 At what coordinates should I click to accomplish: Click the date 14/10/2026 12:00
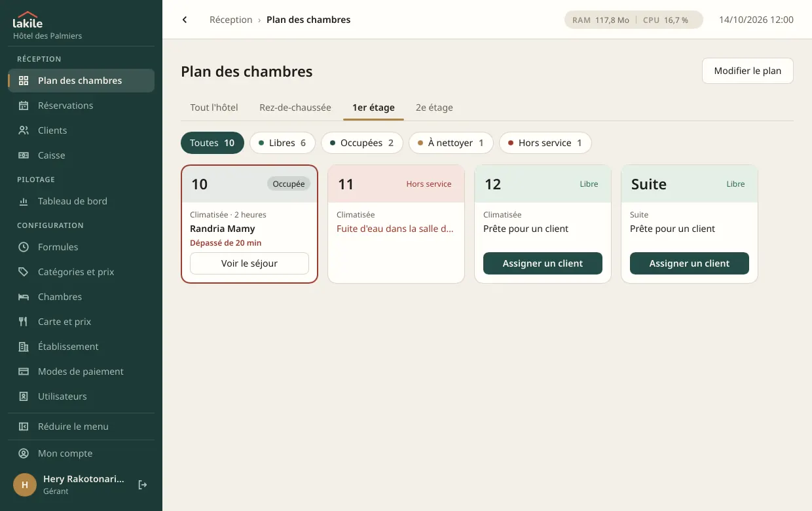756,20
